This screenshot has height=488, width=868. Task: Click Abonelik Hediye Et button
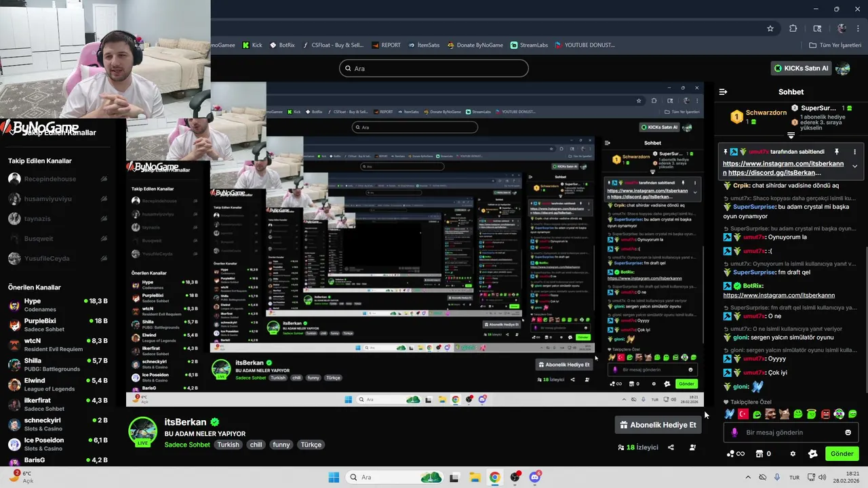click(658, 425)
